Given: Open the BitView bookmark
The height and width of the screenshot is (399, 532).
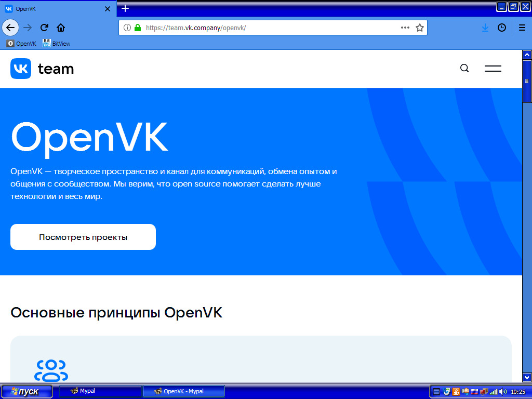Looking at the screenshot, I should coord(57,44).
